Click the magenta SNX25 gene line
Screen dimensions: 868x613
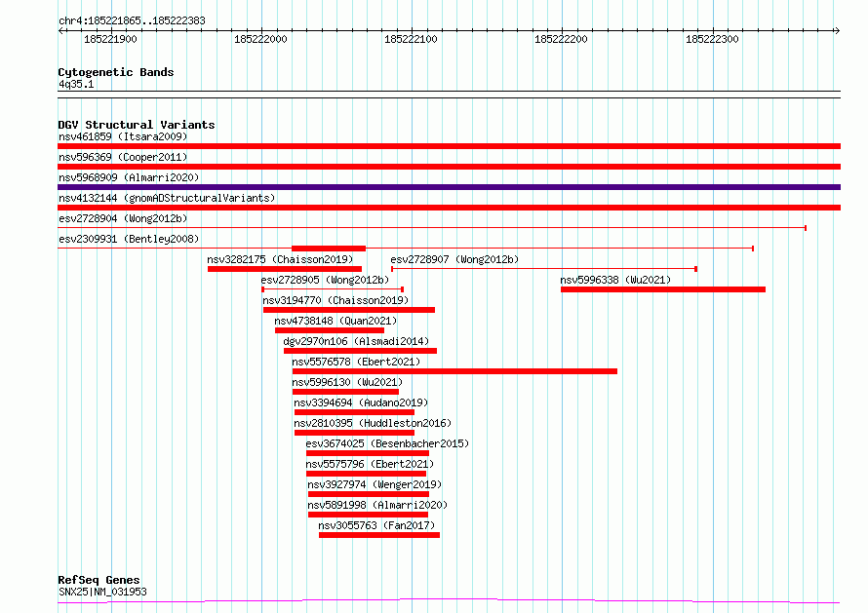point(449,600)
